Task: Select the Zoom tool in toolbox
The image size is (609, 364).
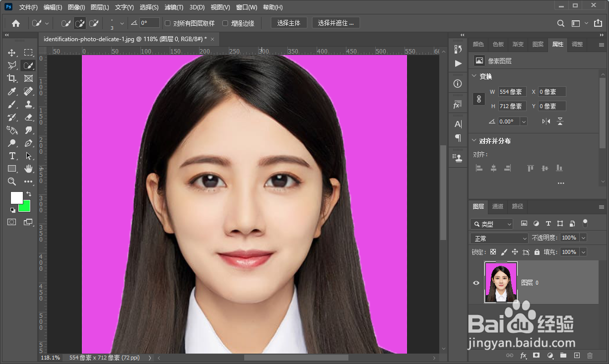Action: click(12, 182)
